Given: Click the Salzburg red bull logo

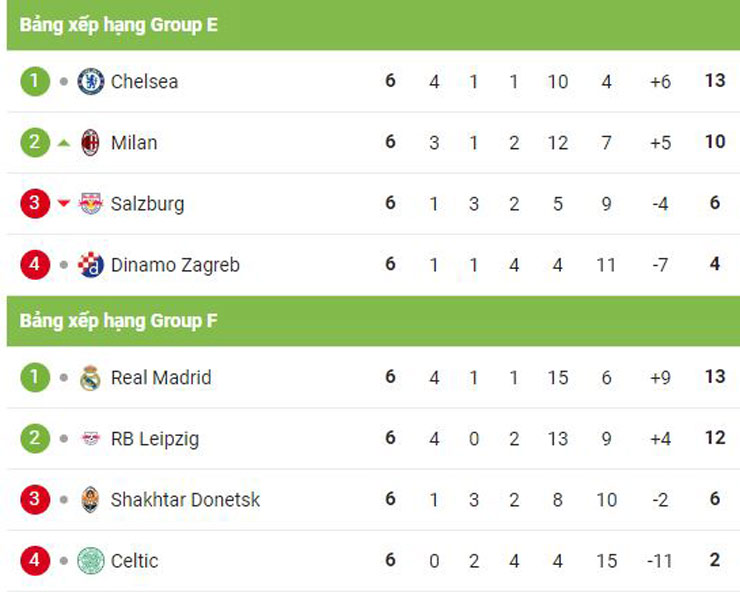Looking at the screenshot, I should 90,204.
